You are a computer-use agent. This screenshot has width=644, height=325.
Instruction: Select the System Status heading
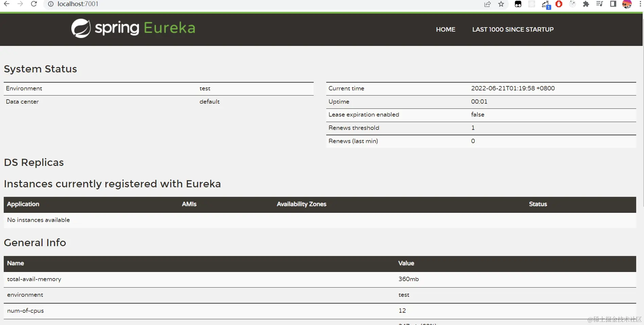click(40, 69)
